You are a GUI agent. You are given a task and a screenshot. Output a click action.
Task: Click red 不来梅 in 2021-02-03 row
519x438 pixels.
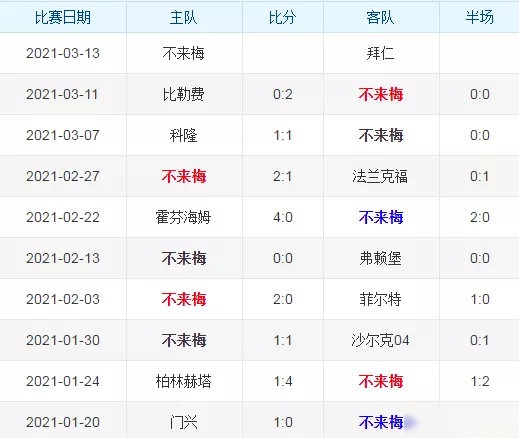[x=184, y=299]
